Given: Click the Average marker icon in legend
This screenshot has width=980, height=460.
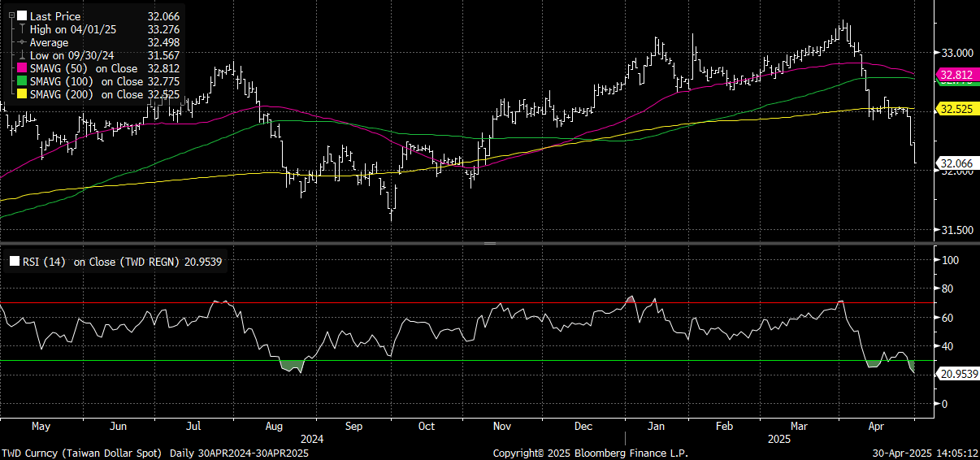Looking at the screenshot, I should click(22, 42).
